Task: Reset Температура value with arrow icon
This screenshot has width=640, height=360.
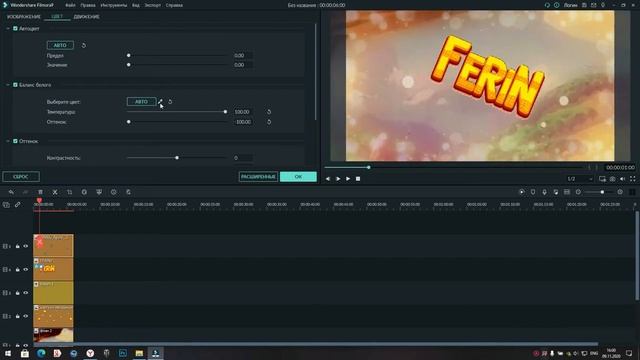Action: tap(269, 112)
